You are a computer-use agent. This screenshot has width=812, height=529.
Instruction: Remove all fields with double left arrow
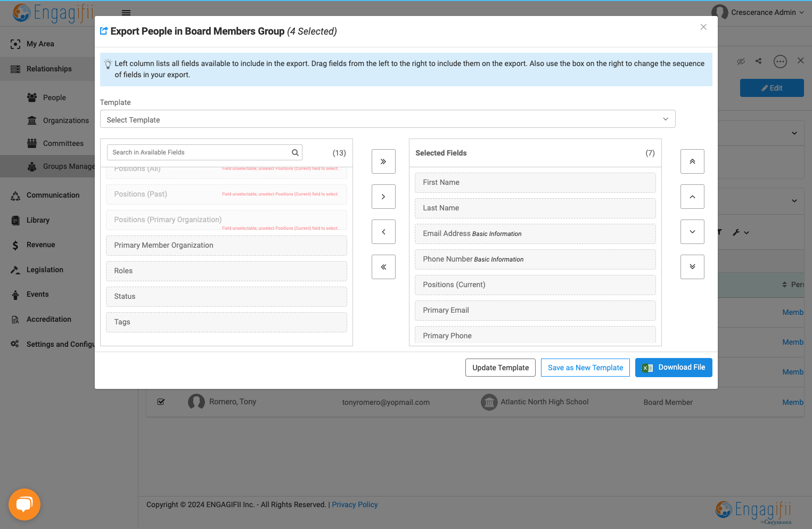click(383, 267)
